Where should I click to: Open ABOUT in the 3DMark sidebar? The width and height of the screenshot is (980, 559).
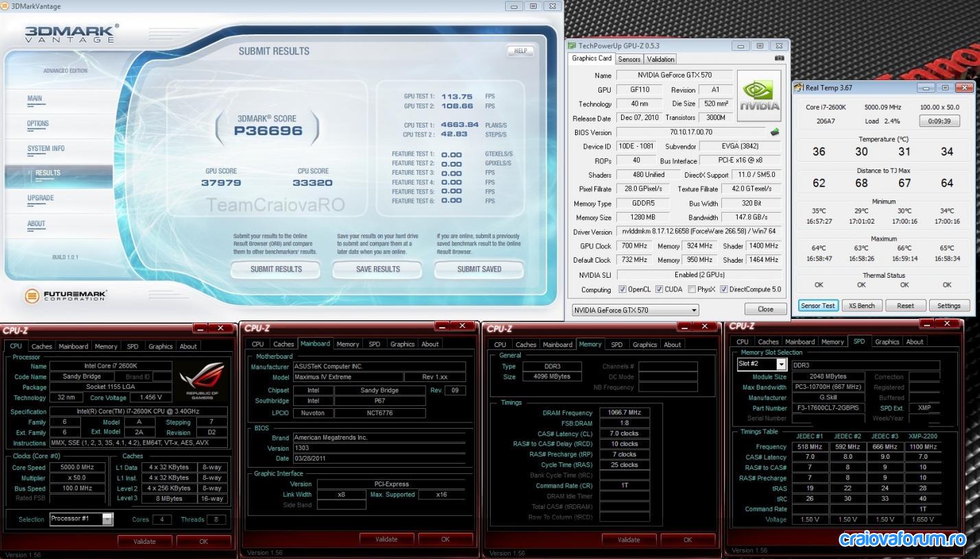(36, 224)
